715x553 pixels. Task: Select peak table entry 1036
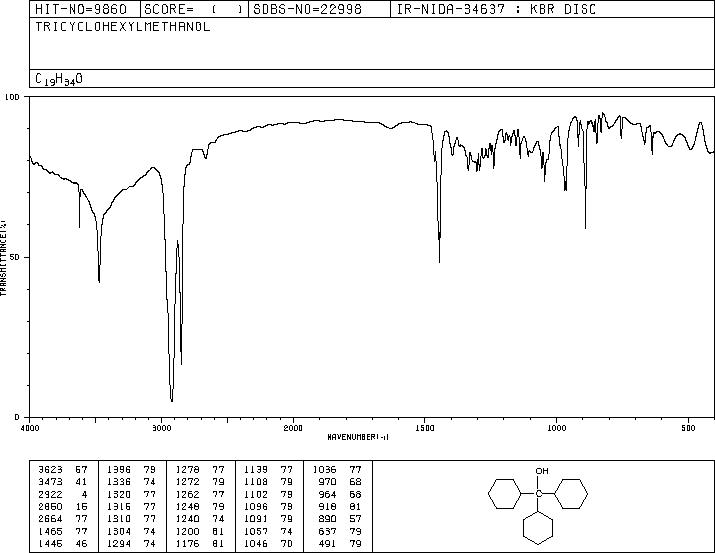(x=337, y=470)
